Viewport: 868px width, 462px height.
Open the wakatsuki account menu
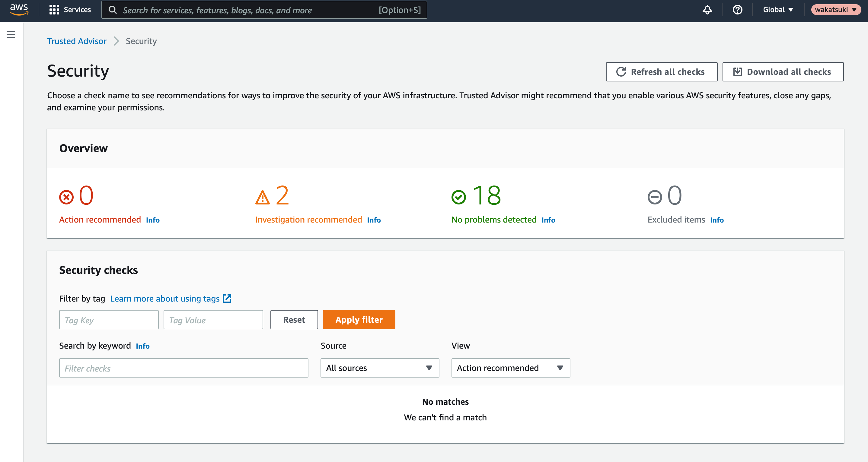(836, 10)
